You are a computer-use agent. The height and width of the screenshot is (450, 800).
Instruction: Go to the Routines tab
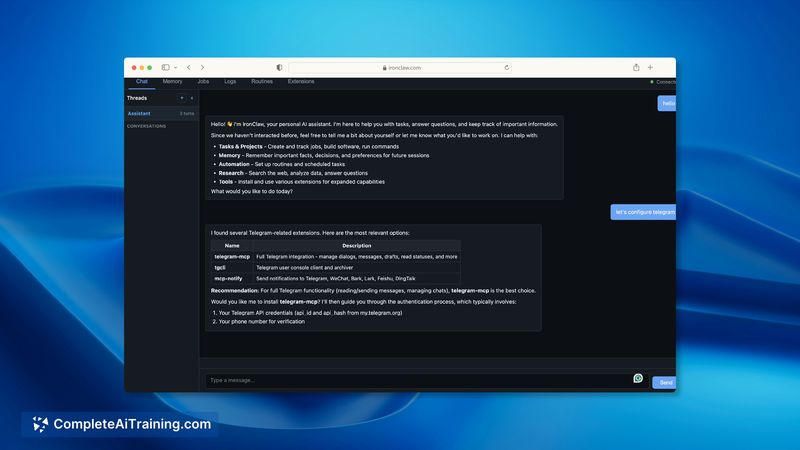click(x=262, y=81)
